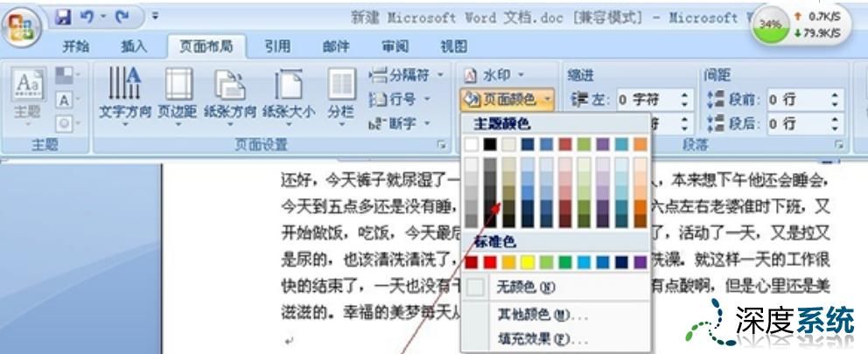Viewport: 868px width, 354px height.
Task: Open the 纸张方向 orientation menu
Action: click(x=230, y=98)
